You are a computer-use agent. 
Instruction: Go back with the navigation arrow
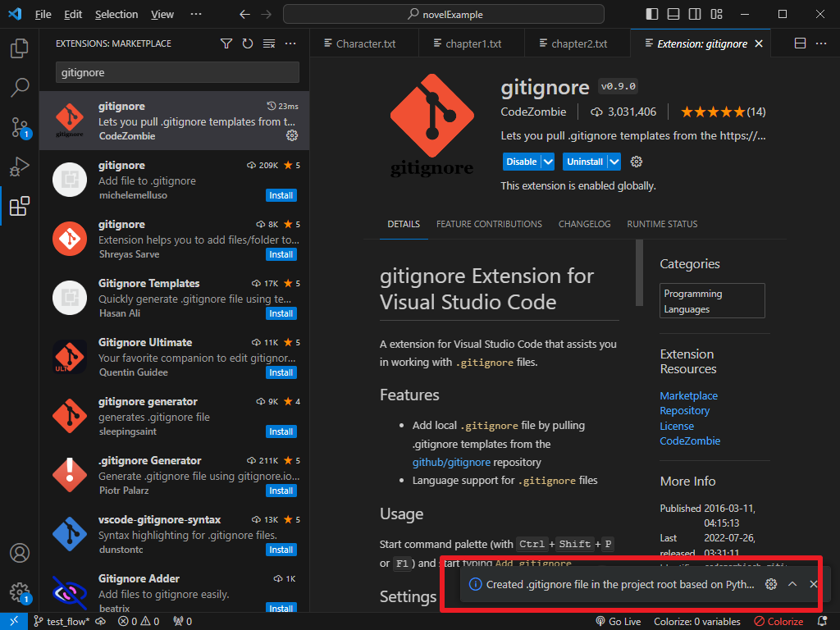coord(244,15)
